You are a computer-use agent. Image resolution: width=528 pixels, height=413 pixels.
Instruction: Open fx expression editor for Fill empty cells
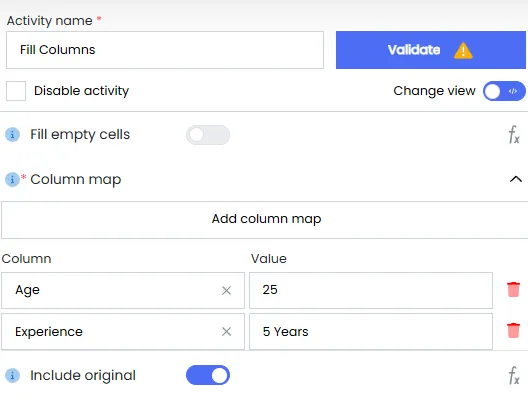click(514, 135)
